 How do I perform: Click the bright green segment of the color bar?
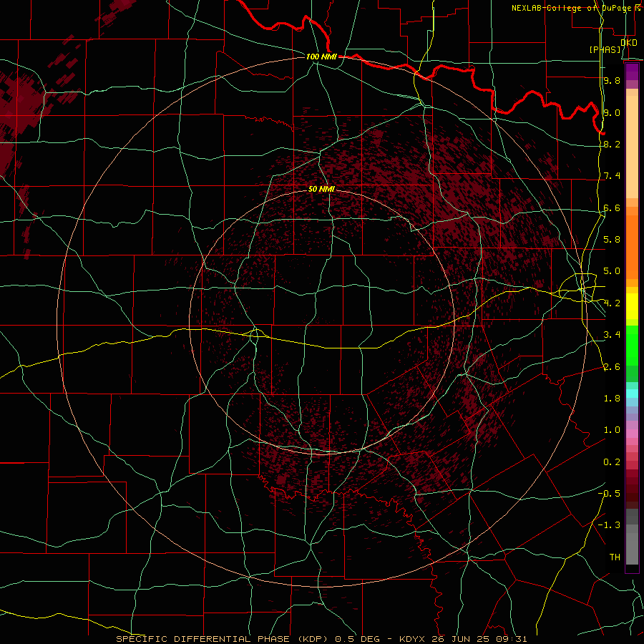tap(632, 346)
